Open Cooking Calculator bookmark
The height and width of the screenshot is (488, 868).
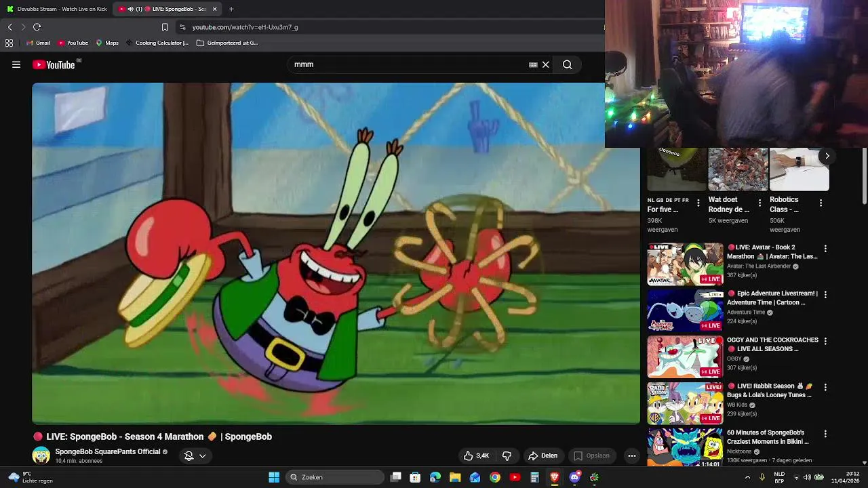(157, 43)
